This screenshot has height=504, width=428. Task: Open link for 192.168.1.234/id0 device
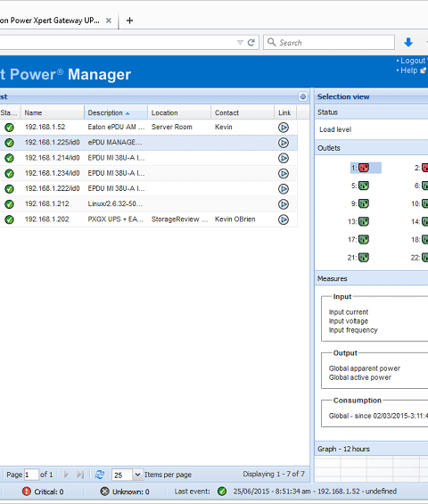point(283,174)
